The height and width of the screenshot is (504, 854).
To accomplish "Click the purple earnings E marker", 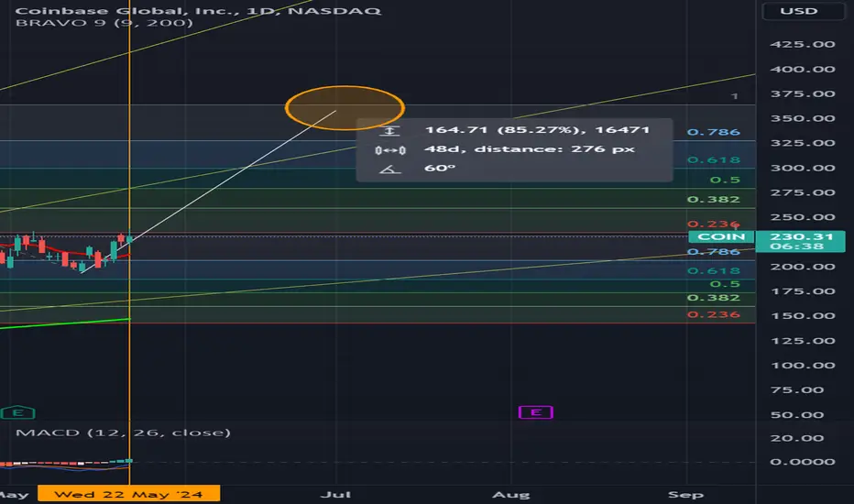I will pos(535,412).
